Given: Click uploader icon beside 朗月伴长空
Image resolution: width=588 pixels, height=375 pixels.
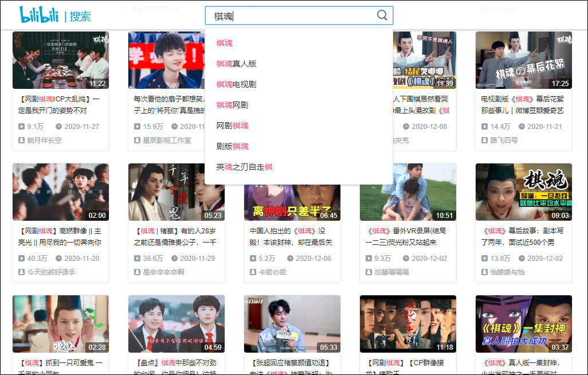Looking at the screenshot, I should click(x=21, y=140).
